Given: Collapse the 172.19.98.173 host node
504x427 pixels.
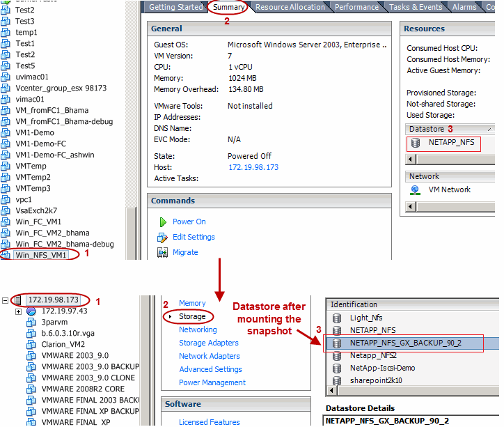Looking at the screenshot, I should pos(5,301).
